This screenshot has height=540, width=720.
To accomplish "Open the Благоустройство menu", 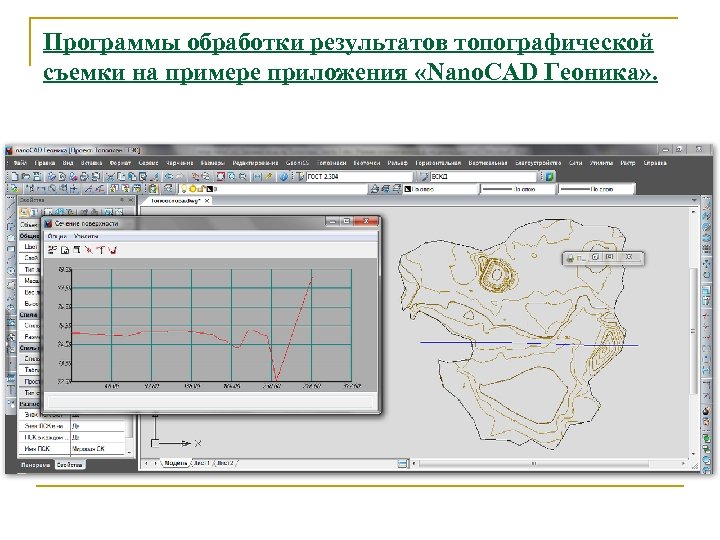I will (538, 163).
